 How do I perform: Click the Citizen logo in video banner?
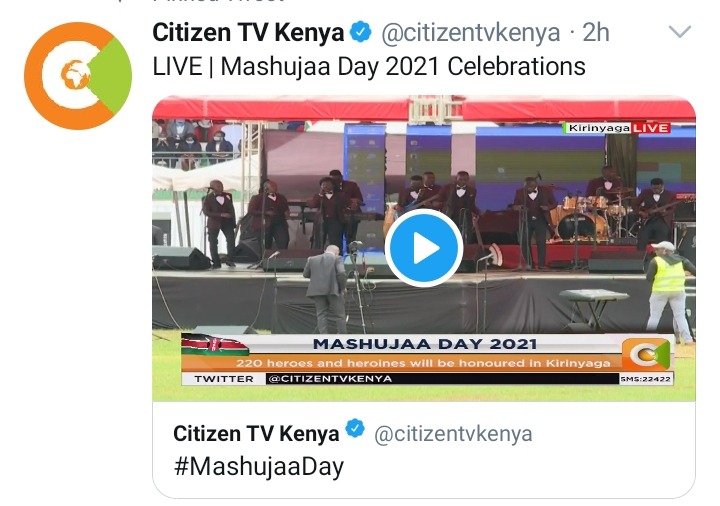pos(647,354)
